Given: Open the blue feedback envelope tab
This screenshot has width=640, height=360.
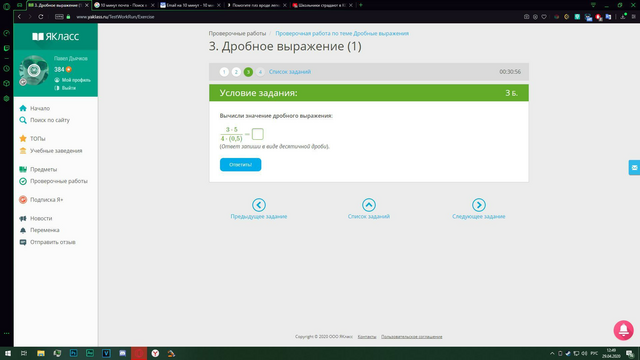Looking at the screenshot, I should click(634, 168).
